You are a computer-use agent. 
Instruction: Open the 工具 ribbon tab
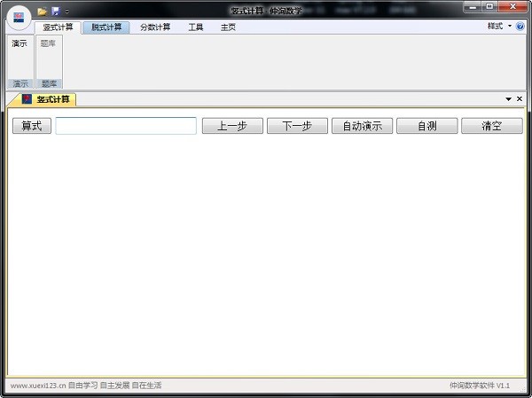[195, 27]
